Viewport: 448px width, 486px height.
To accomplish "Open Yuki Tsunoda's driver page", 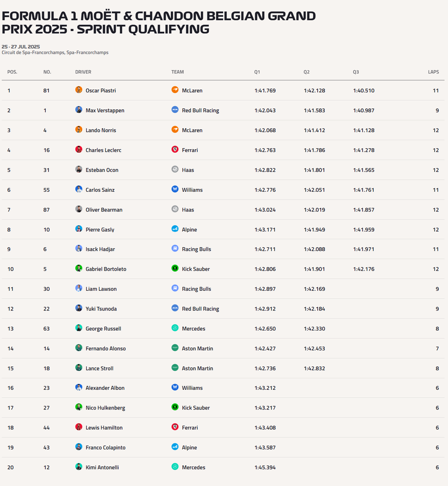I will click(x=101, y=309).
